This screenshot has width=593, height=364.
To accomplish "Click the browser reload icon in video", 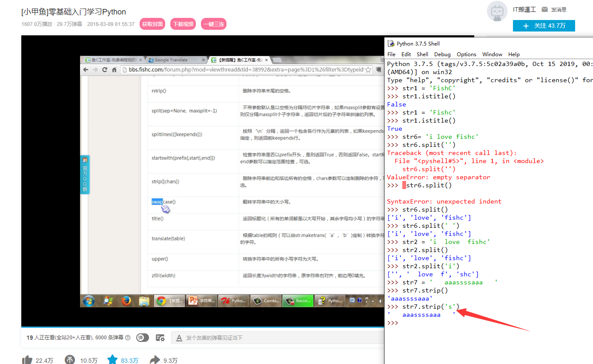I will (105, 69).
